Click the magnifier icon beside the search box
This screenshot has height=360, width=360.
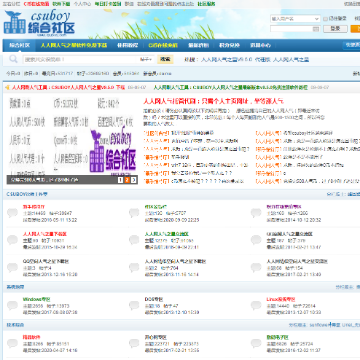(13, 59)
